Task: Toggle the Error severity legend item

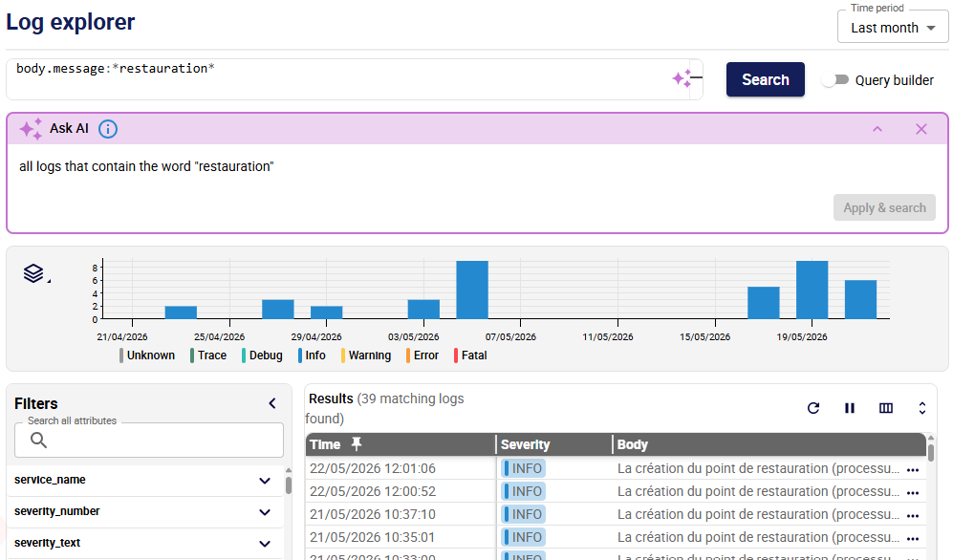Action: [x=422, y=355]
